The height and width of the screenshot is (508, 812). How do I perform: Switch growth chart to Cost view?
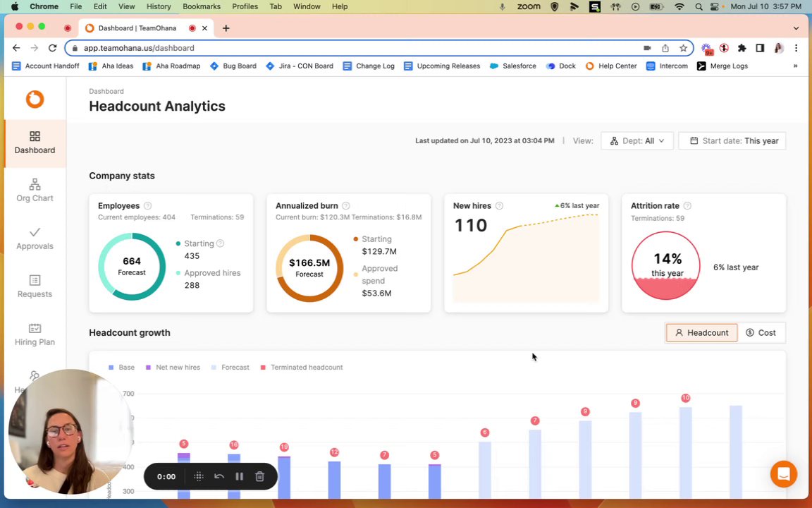point(761,333)
